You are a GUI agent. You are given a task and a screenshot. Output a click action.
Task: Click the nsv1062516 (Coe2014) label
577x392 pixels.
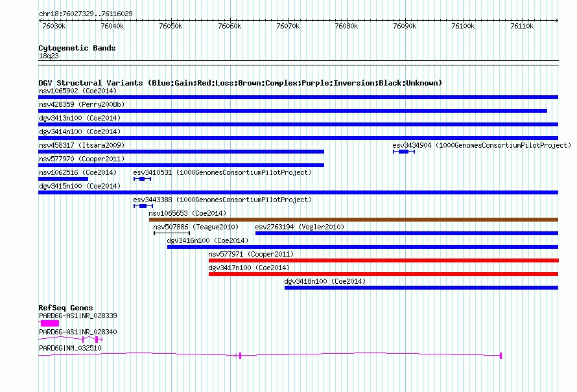tap(78, 172)
